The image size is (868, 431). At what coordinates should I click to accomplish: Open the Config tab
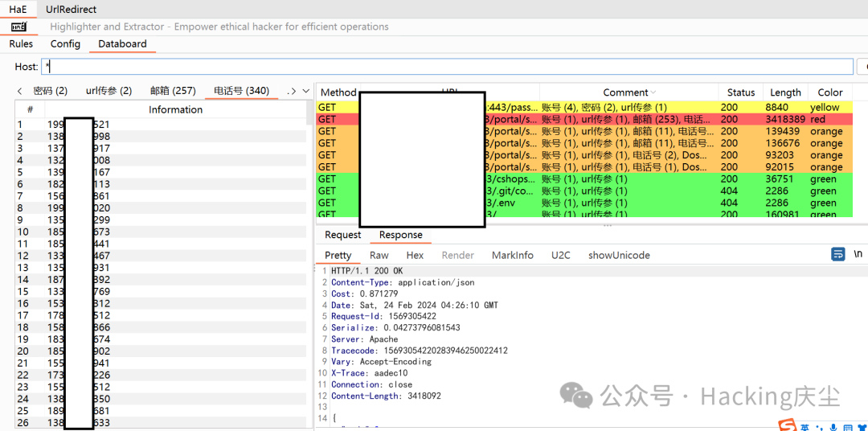point(65,43)
